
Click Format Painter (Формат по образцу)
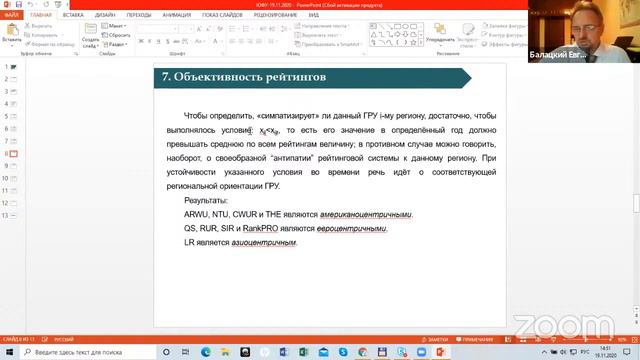point(50,44)
